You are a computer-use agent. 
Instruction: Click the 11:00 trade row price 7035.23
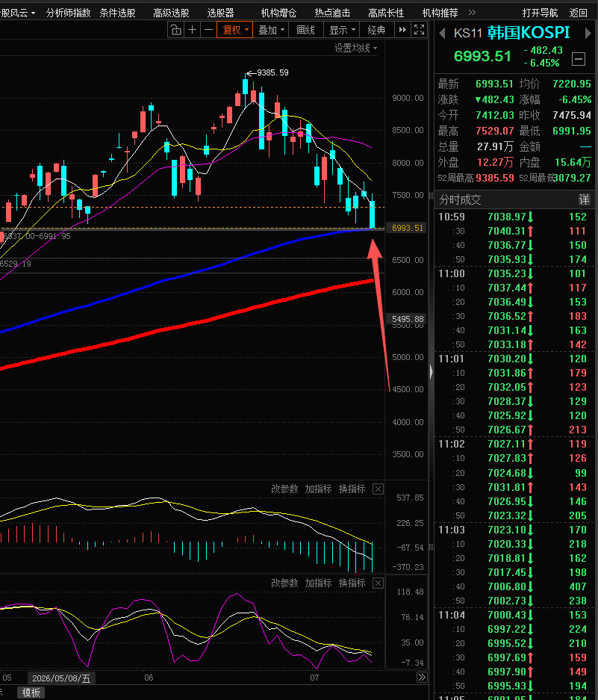tap(506, 273)
